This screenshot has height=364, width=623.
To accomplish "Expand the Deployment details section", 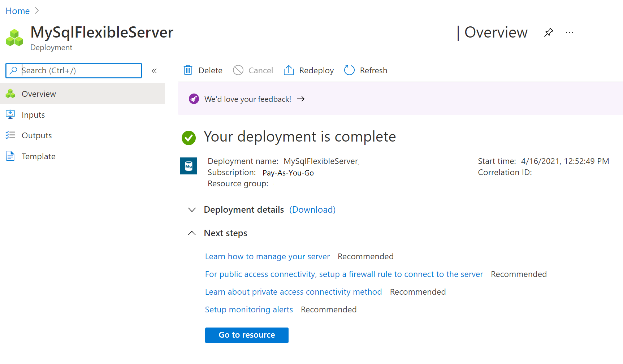I will coord(192,210).
